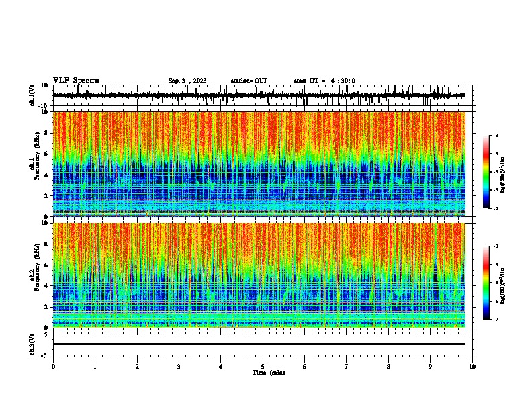532x411 pixels.
Task: Click the 'ch.1(V)' axis label
Action: (32, 95)
